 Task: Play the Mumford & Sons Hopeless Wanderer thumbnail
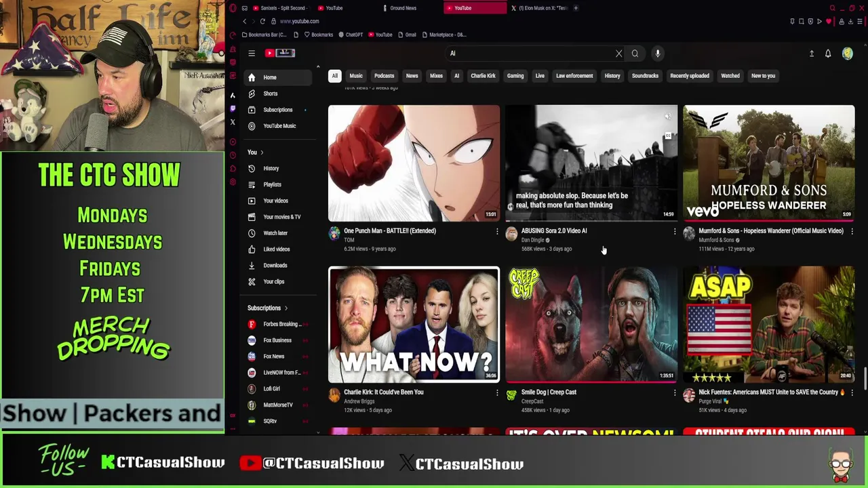769,163
